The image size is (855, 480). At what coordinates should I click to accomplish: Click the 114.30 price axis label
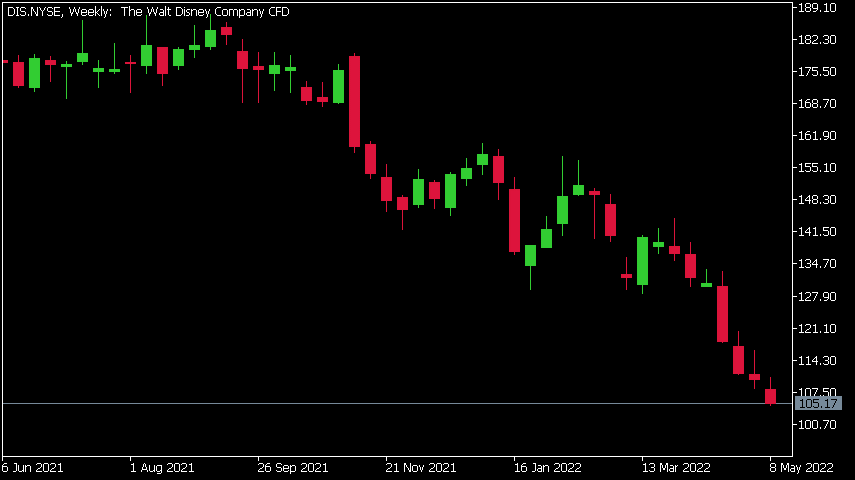click(817, 361)
